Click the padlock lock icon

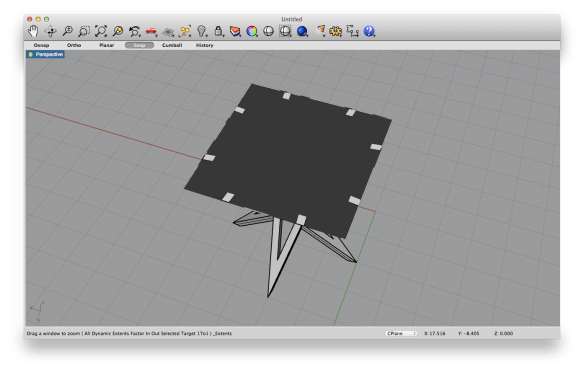219,31
